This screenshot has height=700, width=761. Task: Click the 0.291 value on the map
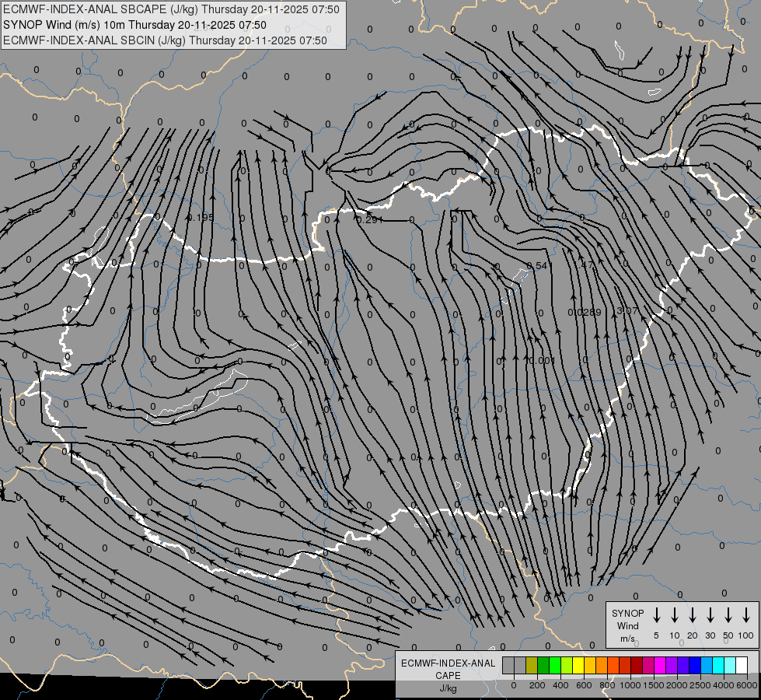pos(370,219)
